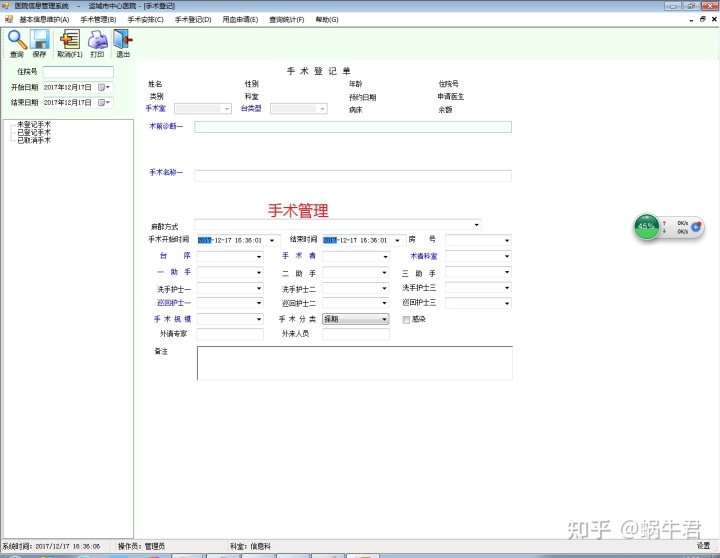Click the 设置 text in status bar
This screenshot has width=720, height=558.
(x=703, y=546)
